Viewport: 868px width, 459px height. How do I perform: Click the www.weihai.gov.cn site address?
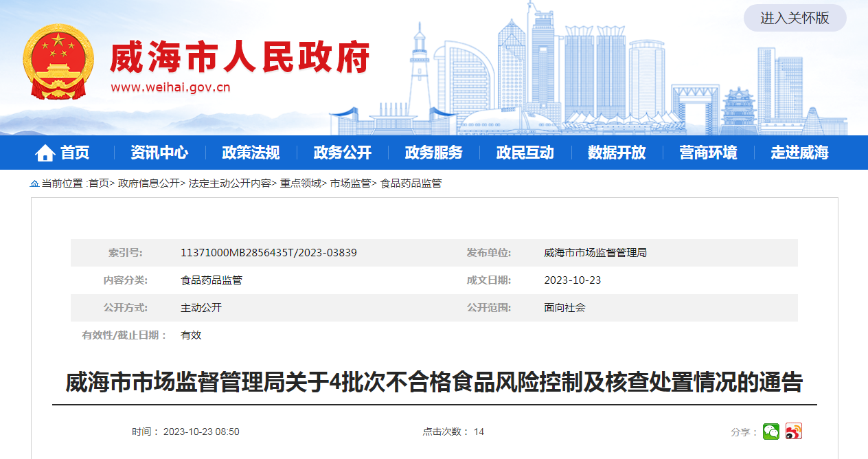[170, 87]
